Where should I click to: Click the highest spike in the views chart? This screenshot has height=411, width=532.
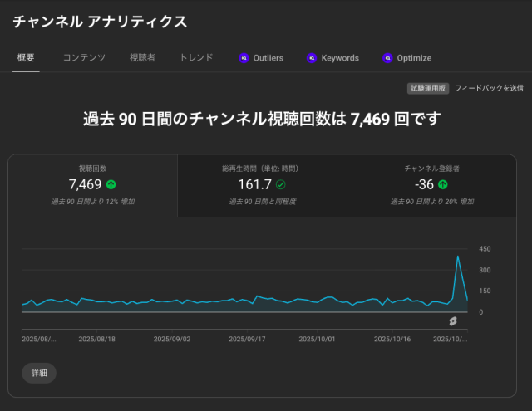[458, 257]
